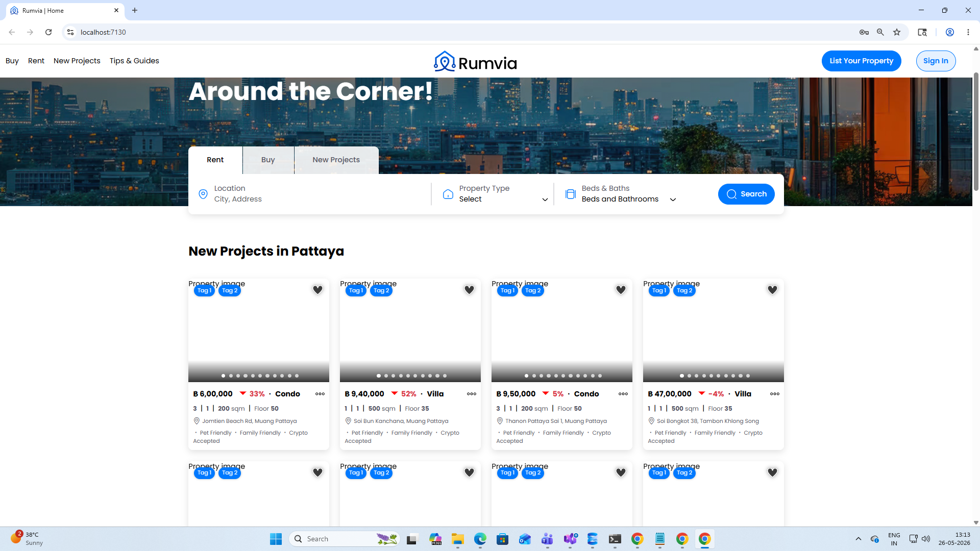Open three-dot menu on ฿9,50,000 Condo card
The image size is (980, 551).
tap(623, 394)
